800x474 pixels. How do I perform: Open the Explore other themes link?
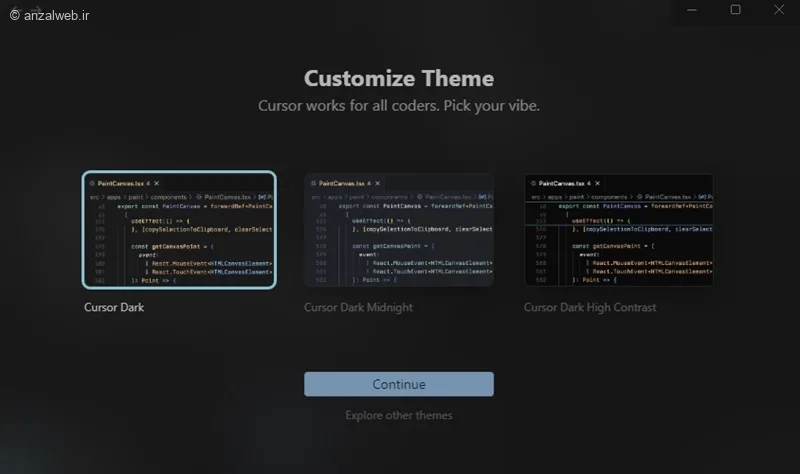pyautogui.click(x=398, y=415)
